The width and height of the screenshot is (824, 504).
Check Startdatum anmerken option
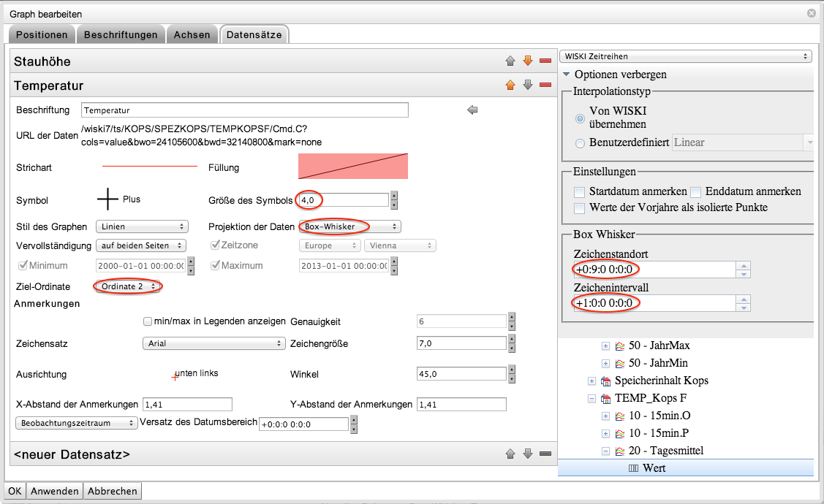(x=580, y=192)
